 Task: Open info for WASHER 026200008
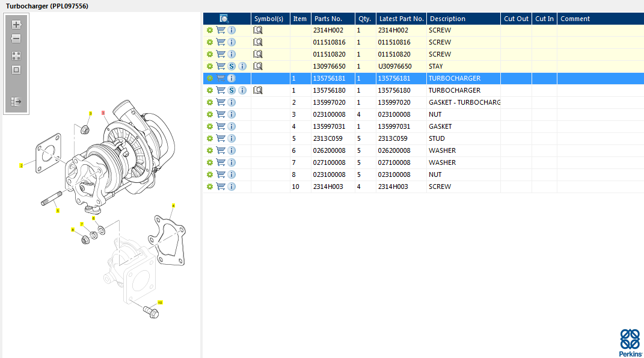tap(232, 150)
